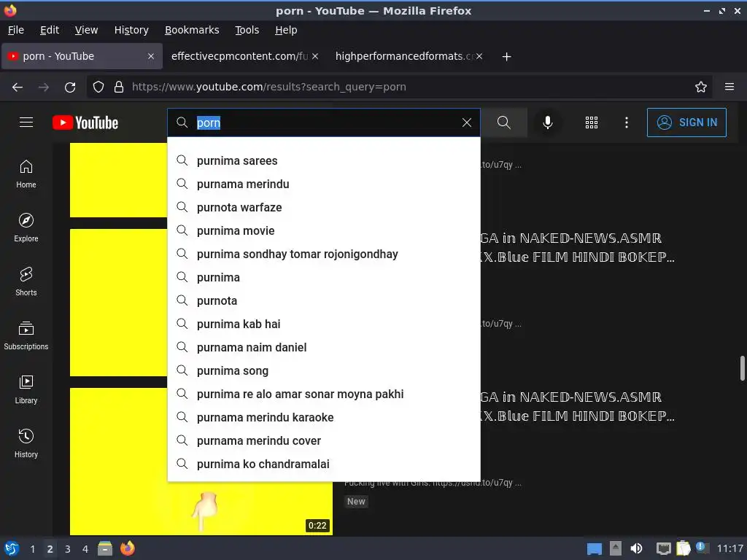Open the History menu in the menu bar
This screenshot has width=747, height=560.
(131, 30)
